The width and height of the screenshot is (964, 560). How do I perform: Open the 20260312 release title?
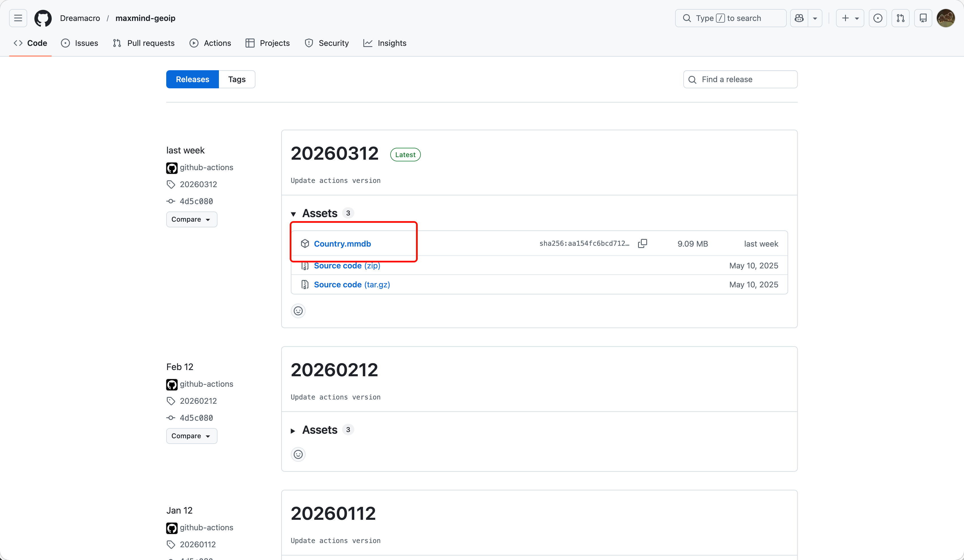tap(335, 153)
